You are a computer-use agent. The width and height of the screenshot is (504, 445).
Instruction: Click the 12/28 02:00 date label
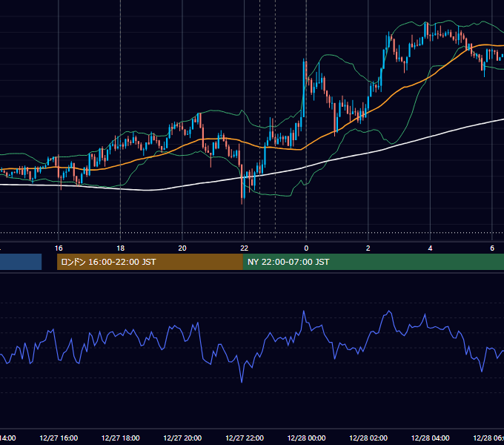[x=368, y=438]
